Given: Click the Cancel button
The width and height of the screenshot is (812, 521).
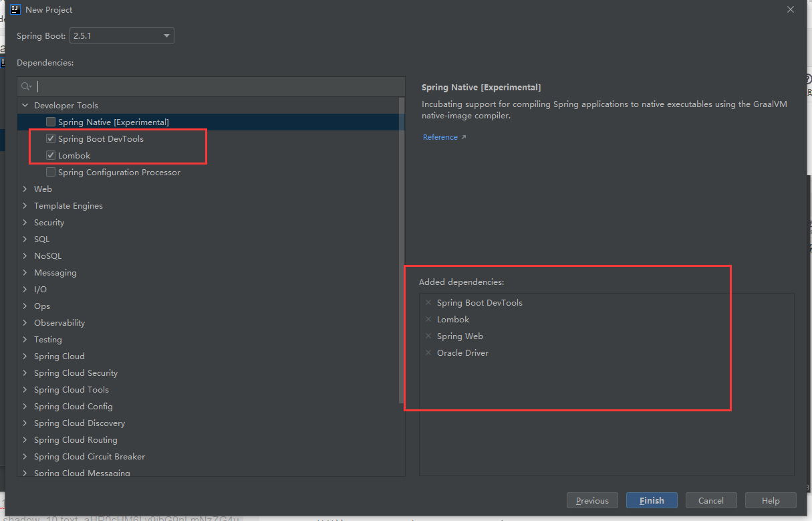Looking at the screenshot, I should click(711, 500).
